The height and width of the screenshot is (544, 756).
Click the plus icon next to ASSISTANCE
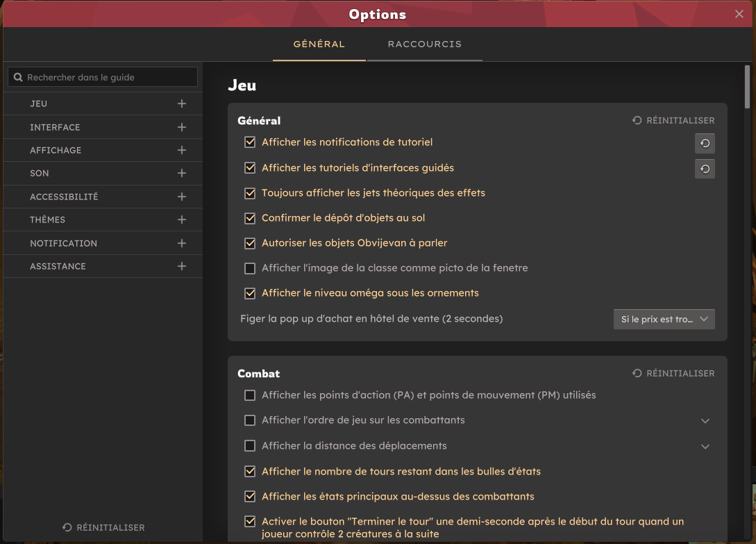[x=182, y=266]
